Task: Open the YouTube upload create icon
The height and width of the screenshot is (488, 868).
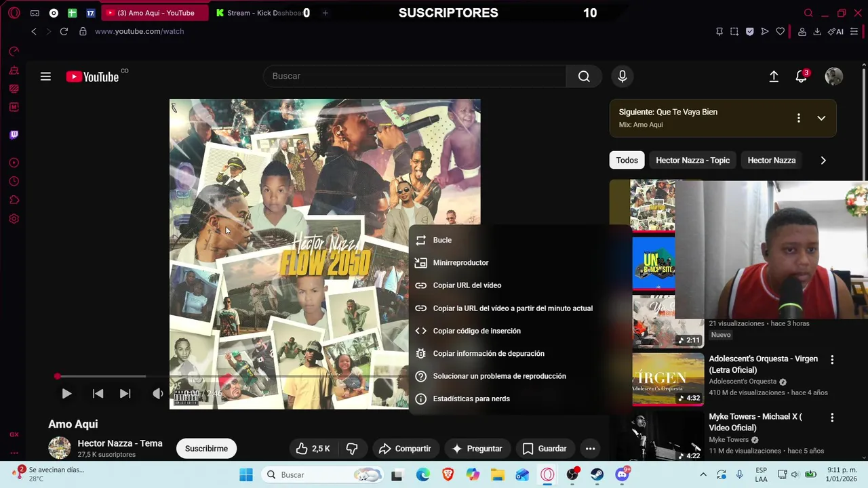Action: click(x=774, y=77)
